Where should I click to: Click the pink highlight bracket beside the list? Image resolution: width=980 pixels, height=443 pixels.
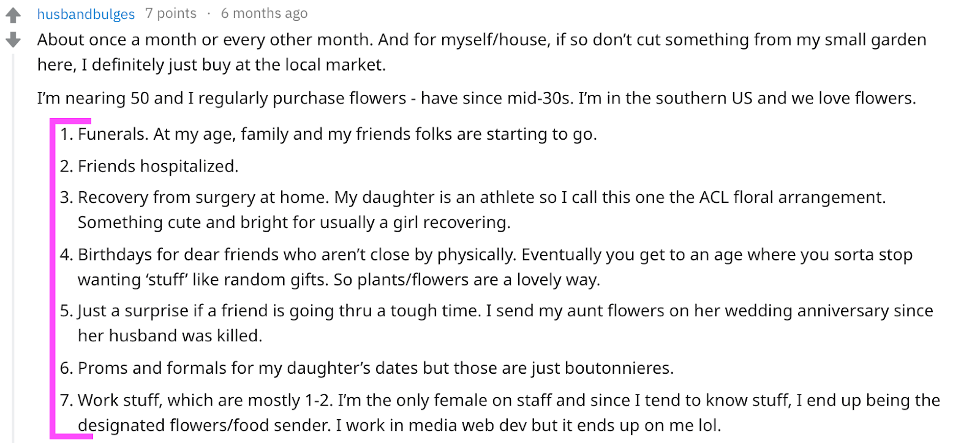pyautogui.click(x=54, y=279)
